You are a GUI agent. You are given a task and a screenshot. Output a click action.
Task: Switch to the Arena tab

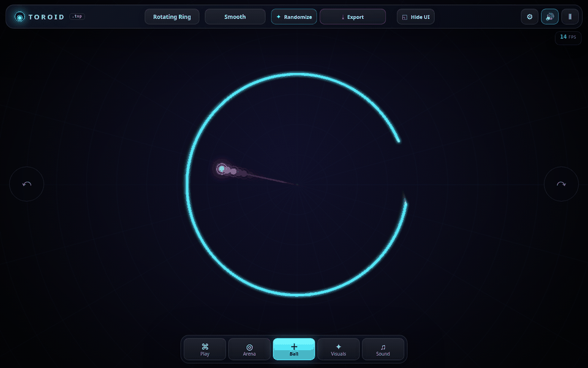pos(249,349)
